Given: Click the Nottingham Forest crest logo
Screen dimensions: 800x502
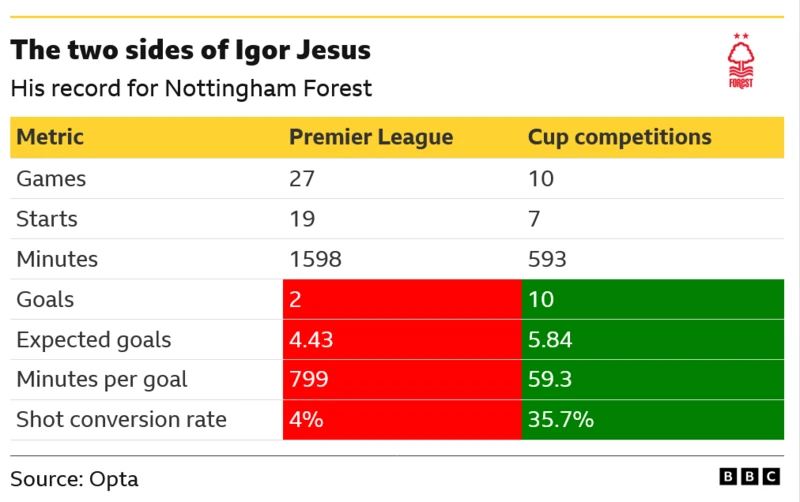Looking at the screenshot, I should pos(741,62).
